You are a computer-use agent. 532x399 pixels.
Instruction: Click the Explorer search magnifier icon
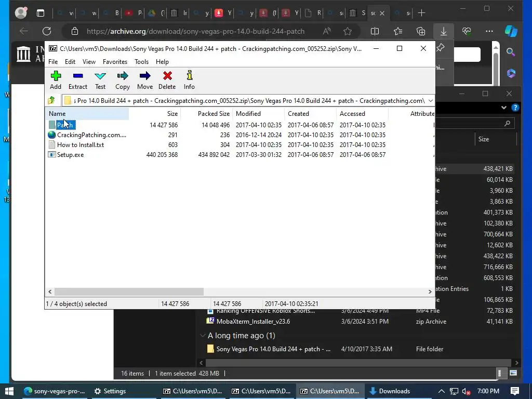507,123
